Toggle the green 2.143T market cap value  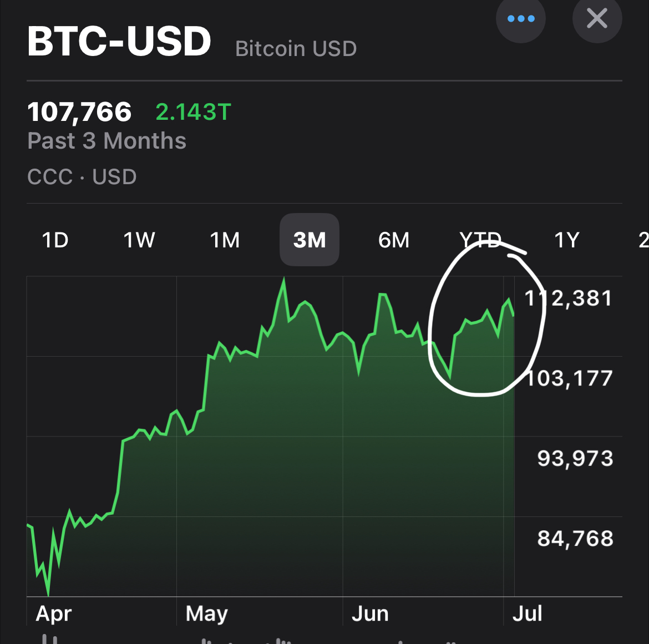[193, 112]
